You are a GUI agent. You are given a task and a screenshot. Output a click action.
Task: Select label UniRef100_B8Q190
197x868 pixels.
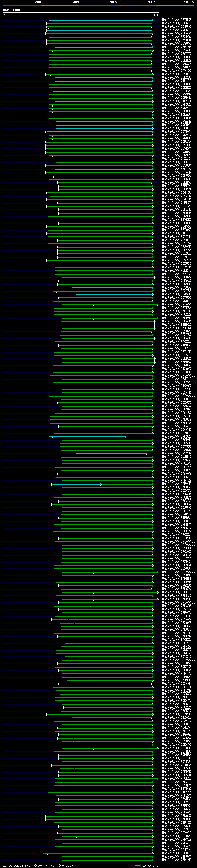(177, 169)
